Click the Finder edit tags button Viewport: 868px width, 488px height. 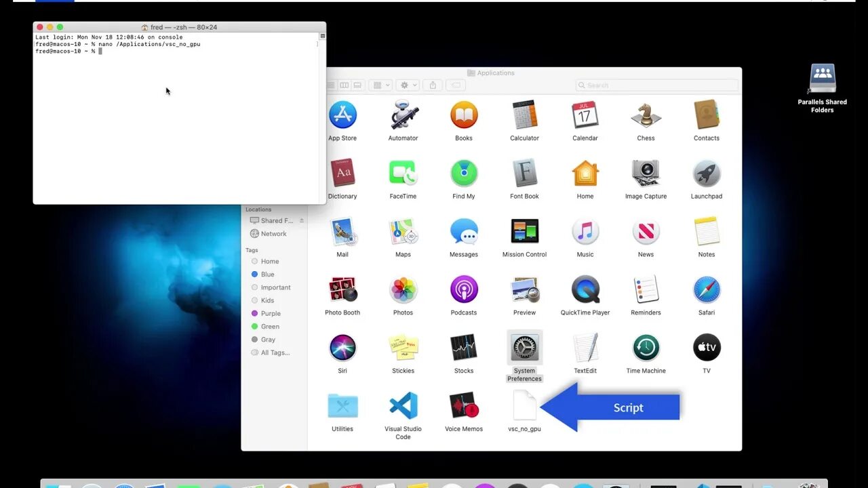point(456,85)
